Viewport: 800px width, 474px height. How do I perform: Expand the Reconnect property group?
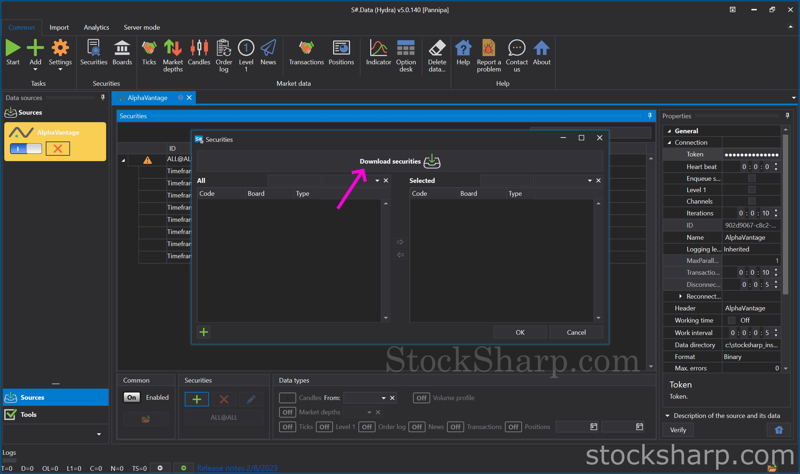pyautogui.click(x=681, y=296)
